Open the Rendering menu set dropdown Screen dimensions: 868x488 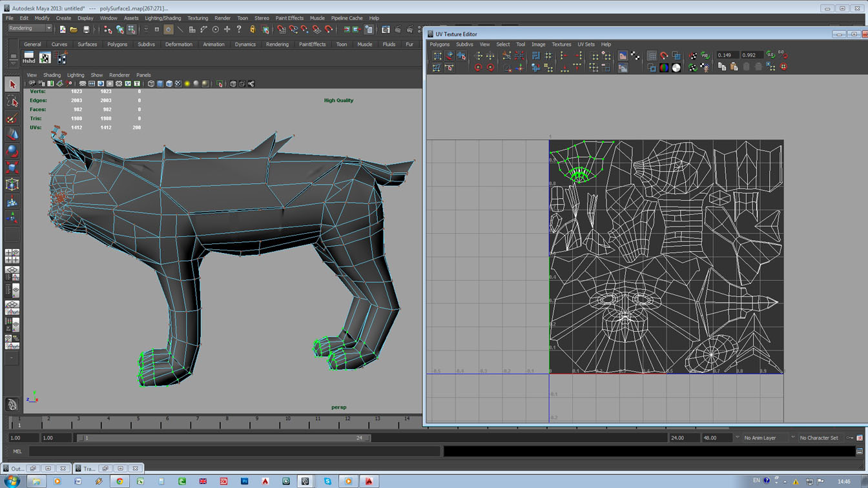(x=30, y=28)
